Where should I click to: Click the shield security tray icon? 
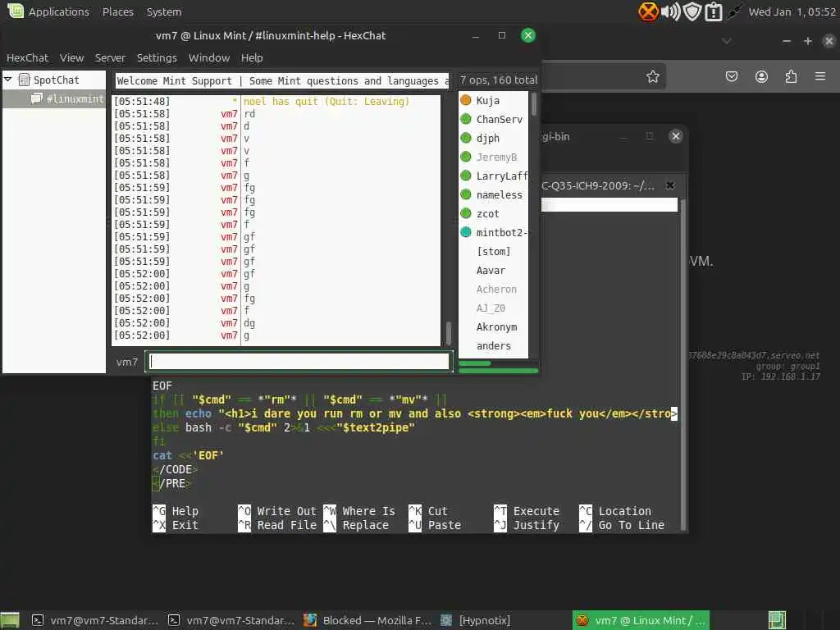click(x=692, y=11)
